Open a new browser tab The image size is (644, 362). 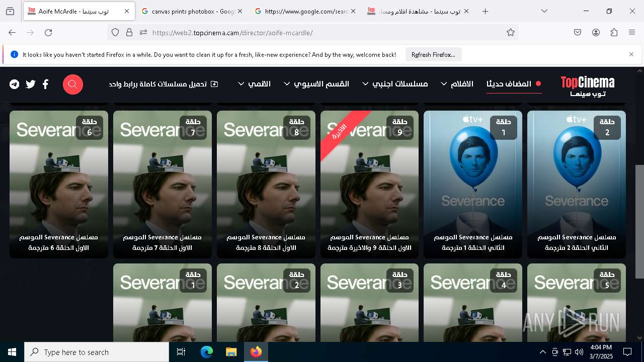pyautogui.click(x=485, y=11)
